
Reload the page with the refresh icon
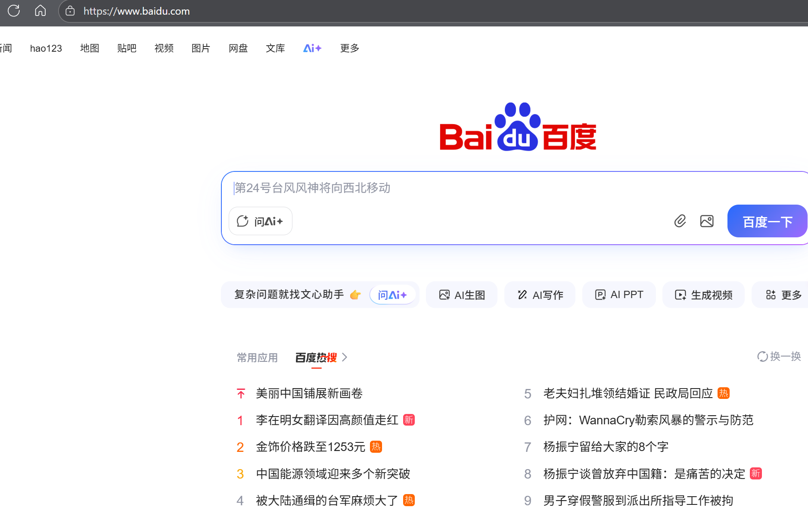coord(14,11)
